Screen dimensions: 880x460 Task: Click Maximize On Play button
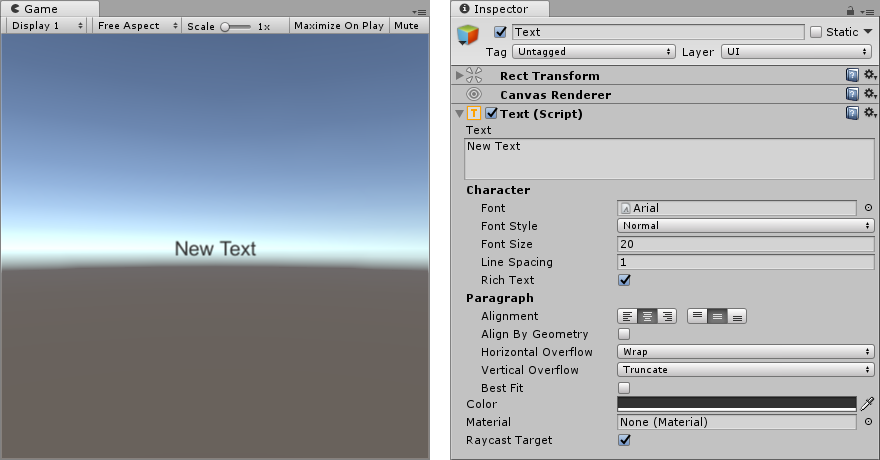338,26
